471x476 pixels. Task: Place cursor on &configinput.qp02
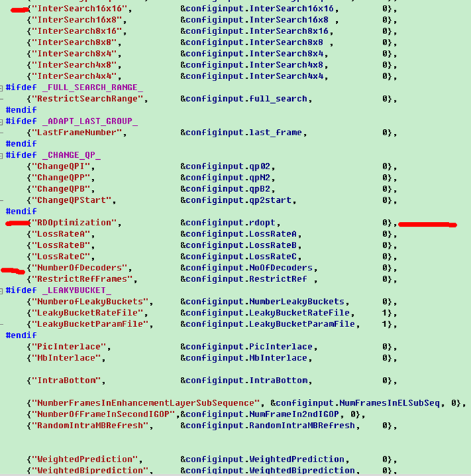click(225, 167)
